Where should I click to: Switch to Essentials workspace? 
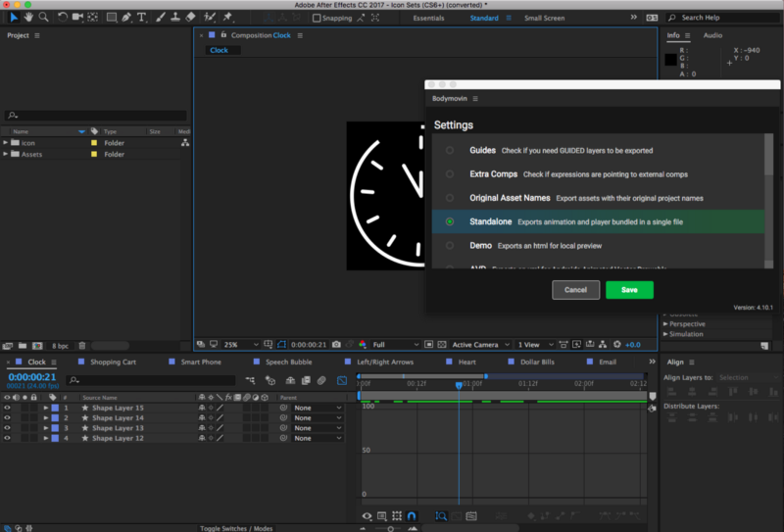click(428, 18)
